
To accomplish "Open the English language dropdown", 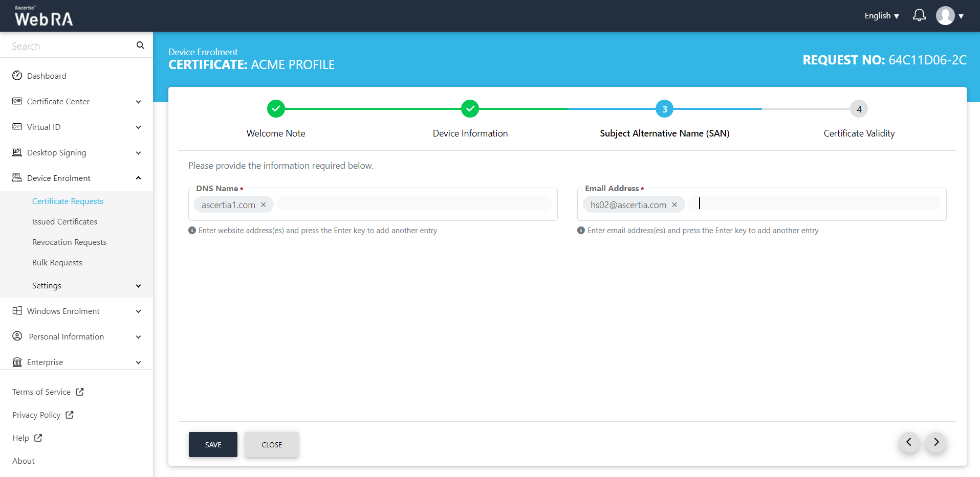I will 881,16.
